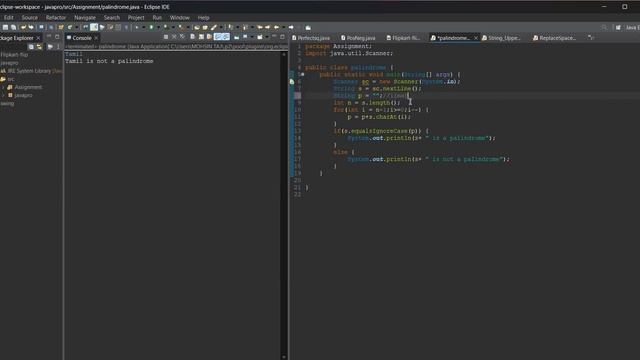Collapse main method at line 5
This screenshot has height=360, width=640.
click(302, 74)
